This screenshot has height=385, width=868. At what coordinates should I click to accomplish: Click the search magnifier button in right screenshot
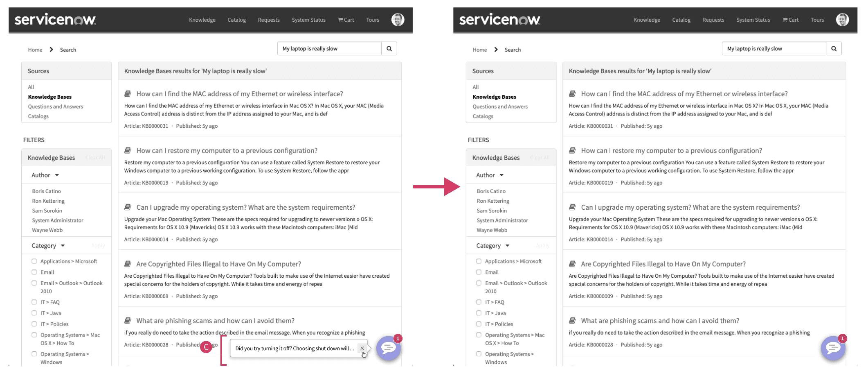click(x=834, y=49)
